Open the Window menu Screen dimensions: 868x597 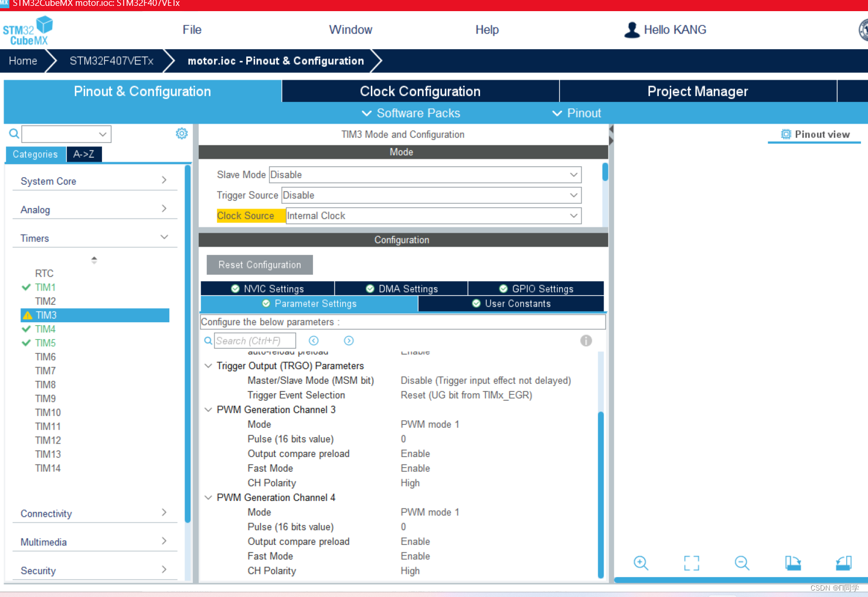pos(350,30)
